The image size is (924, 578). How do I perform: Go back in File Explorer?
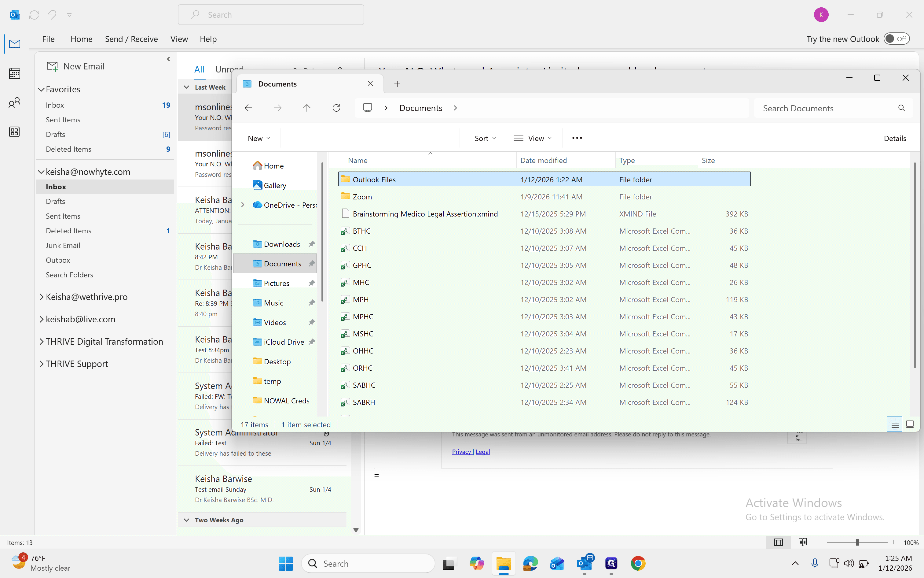coord(248,108)
